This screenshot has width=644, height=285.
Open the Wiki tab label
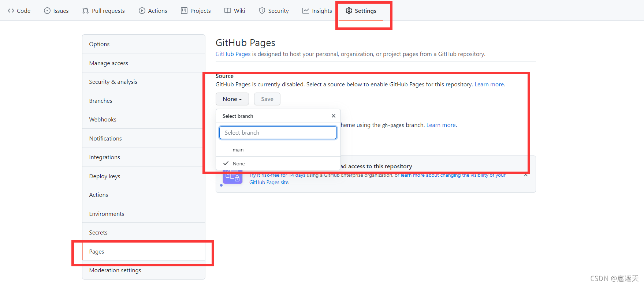pyautogui.click(x=239, y=11)
